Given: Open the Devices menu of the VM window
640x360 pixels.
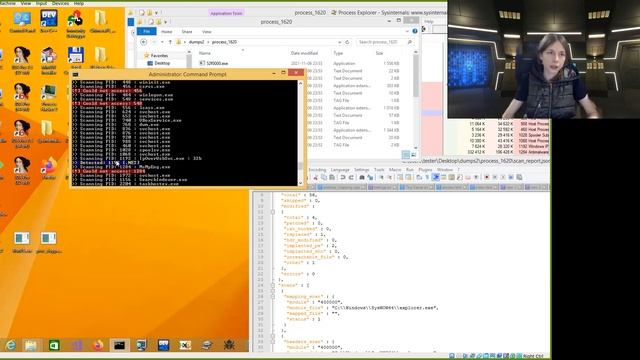Looking at the screenshot, I should click(60, 3).
